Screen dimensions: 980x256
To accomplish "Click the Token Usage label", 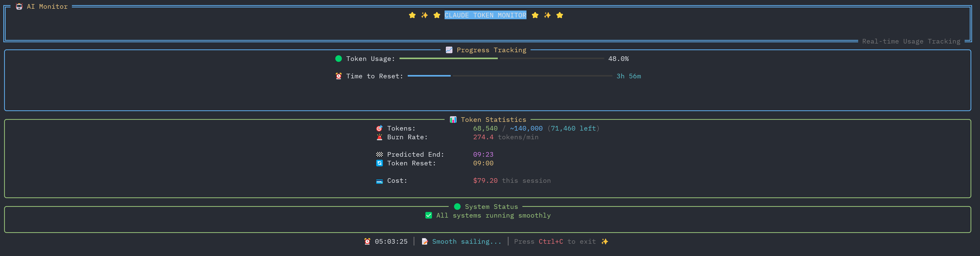I will tap(371, 59).
